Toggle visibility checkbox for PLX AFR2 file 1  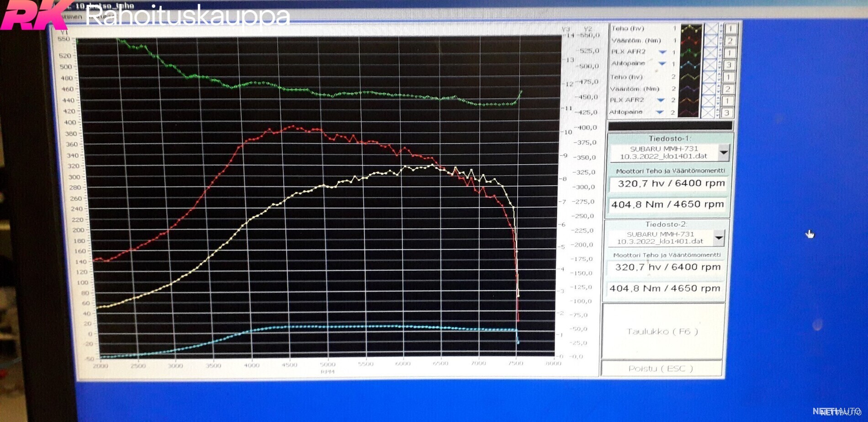710,53
